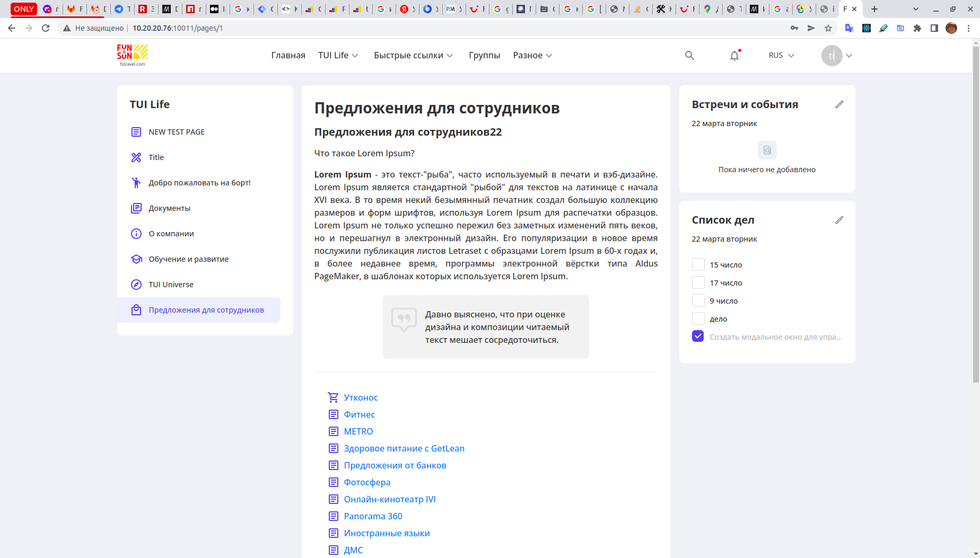The image size is (980, 558).
Task: Edit the Список дел widget
Action: [x=839, y=220]
